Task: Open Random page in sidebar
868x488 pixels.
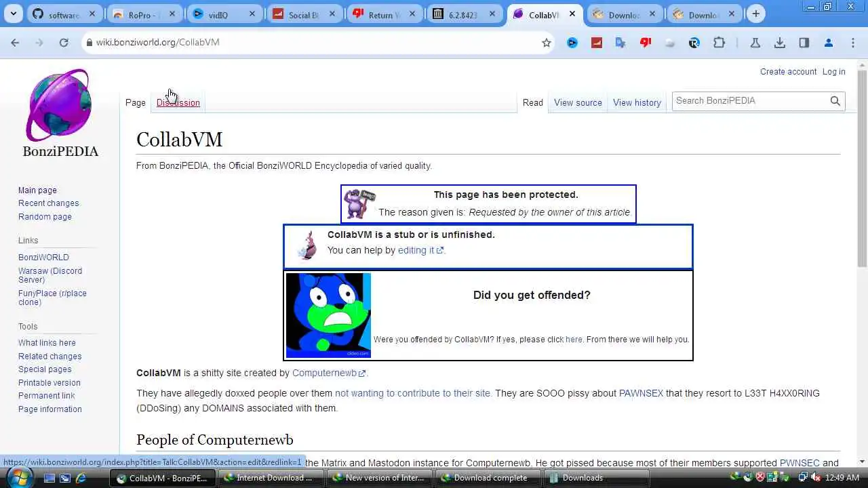Action: [x=45, y=217]
